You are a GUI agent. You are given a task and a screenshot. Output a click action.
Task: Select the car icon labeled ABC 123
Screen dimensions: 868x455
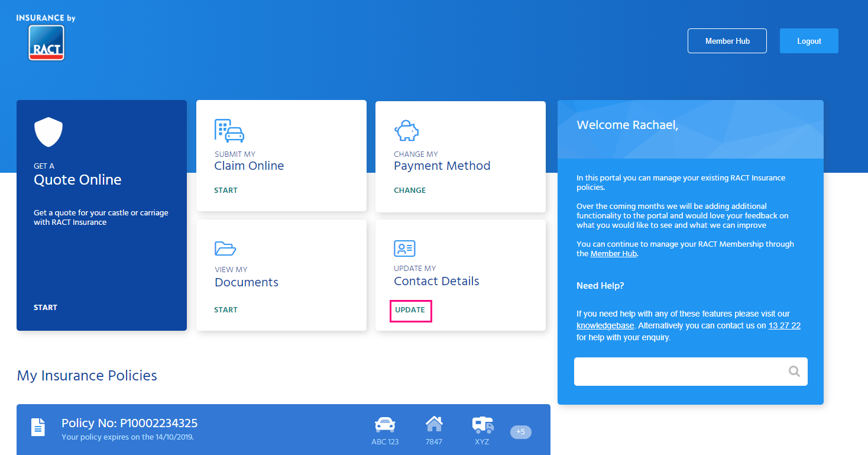pyautogui.click(x=385, y=425)
